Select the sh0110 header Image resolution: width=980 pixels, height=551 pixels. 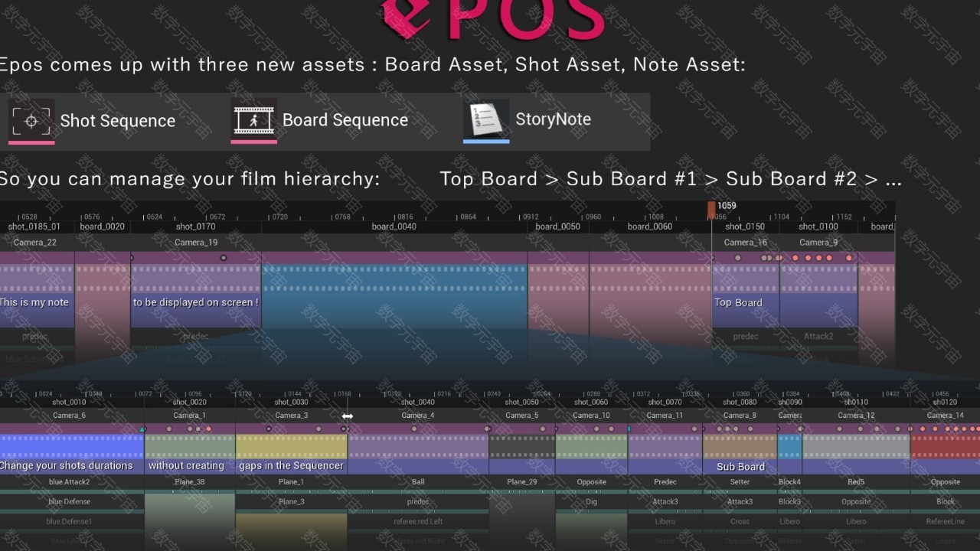(x=856, y=402)
